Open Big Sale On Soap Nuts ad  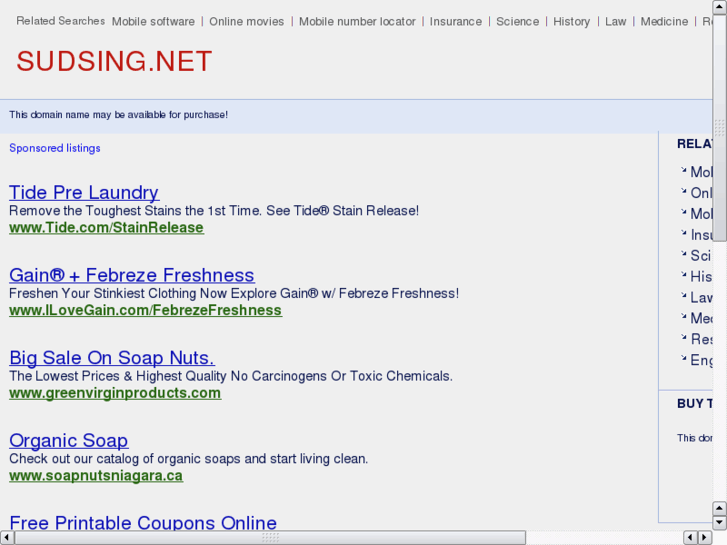112,358
